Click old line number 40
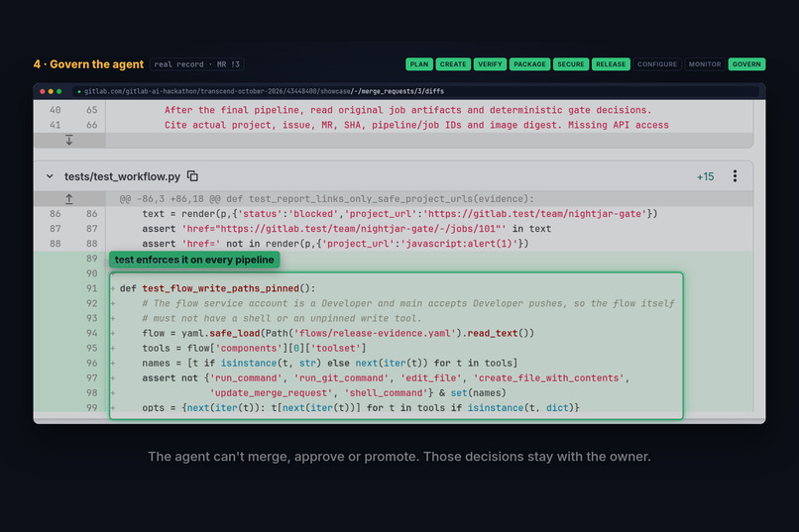Screen dimensions: 799x532 (56, 110)
